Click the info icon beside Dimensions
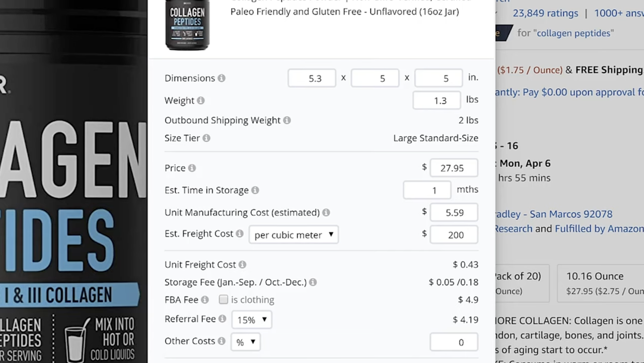The width and height of the screenshot is (644, 363). point(222,78)
